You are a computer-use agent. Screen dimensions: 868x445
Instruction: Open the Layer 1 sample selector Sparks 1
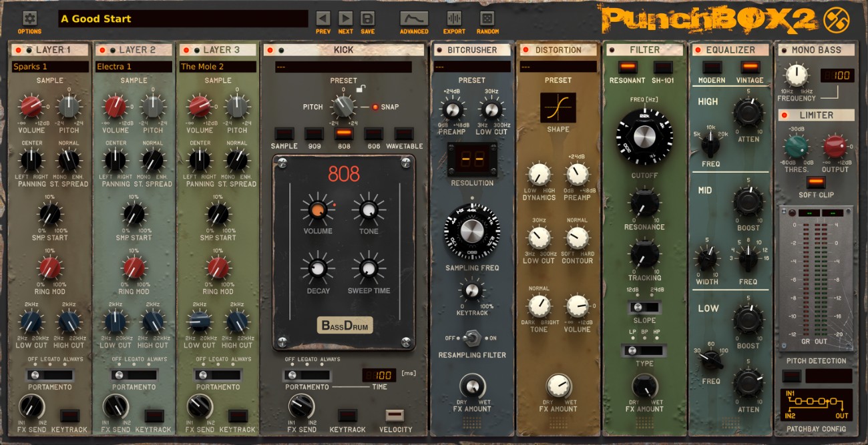50,67
